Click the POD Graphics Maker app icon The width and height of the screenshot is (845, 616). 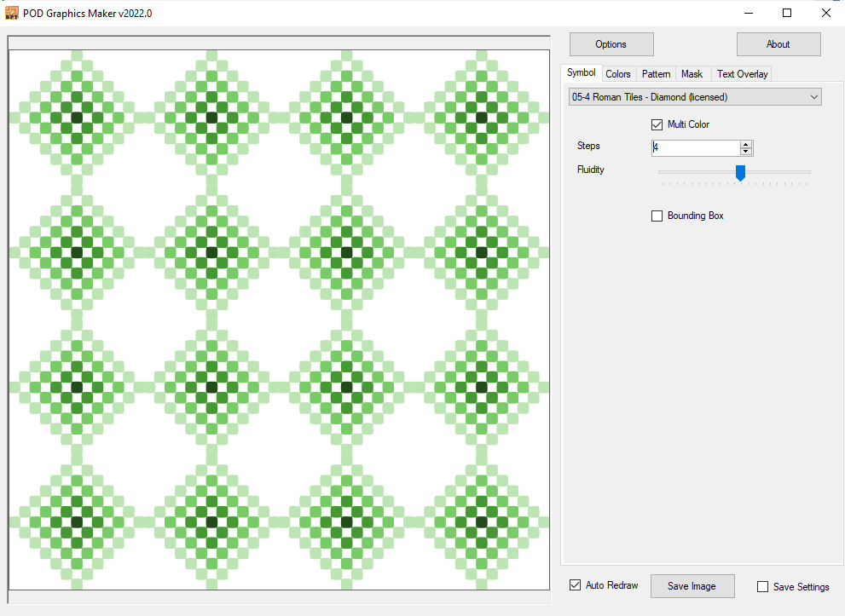point(11,14)
